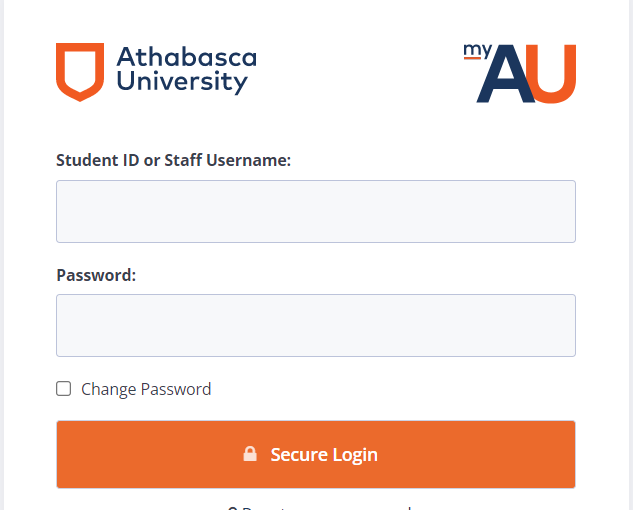Focus the Student ID or Staff Username field
This screenshot has width=633, height=510.
tap(315, 211)
